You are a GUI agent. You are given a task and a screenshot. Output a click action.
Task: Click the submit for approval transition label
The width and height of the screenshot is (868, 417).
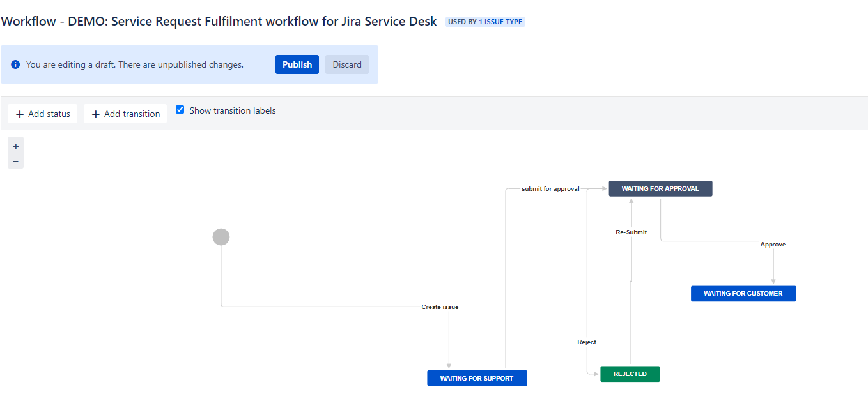550,189
